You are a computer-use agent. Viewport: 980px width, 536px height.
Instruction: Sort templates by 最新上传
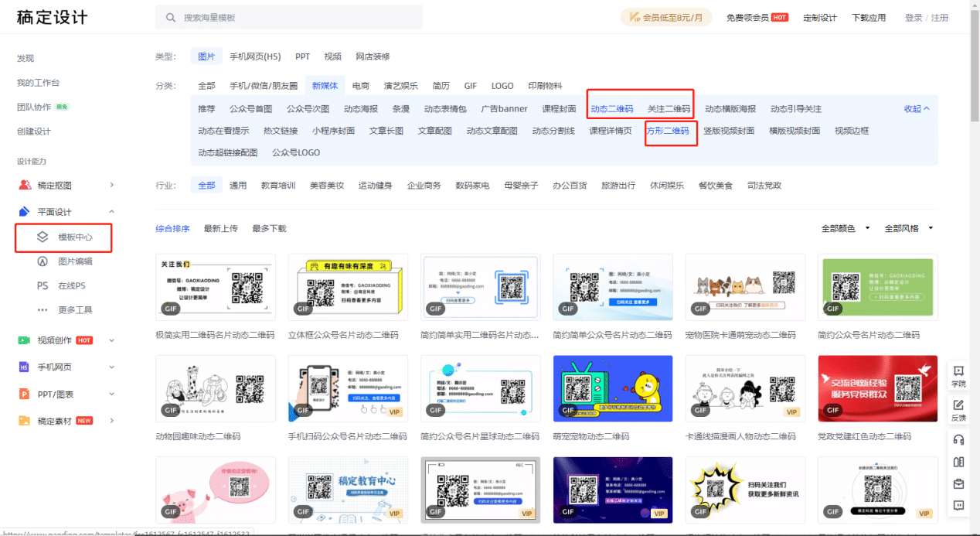221,228
